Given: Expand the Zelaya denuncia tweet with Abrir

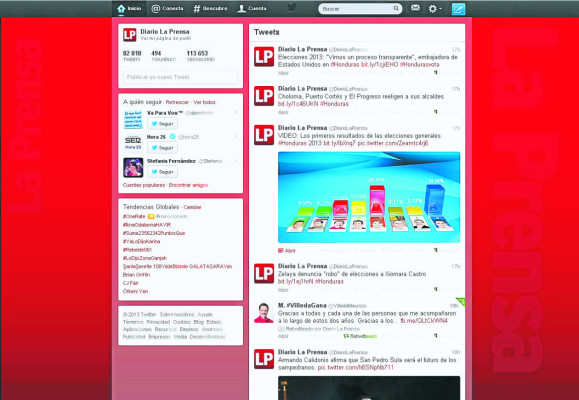Looking at the screenshot, I should pos(283,290).
